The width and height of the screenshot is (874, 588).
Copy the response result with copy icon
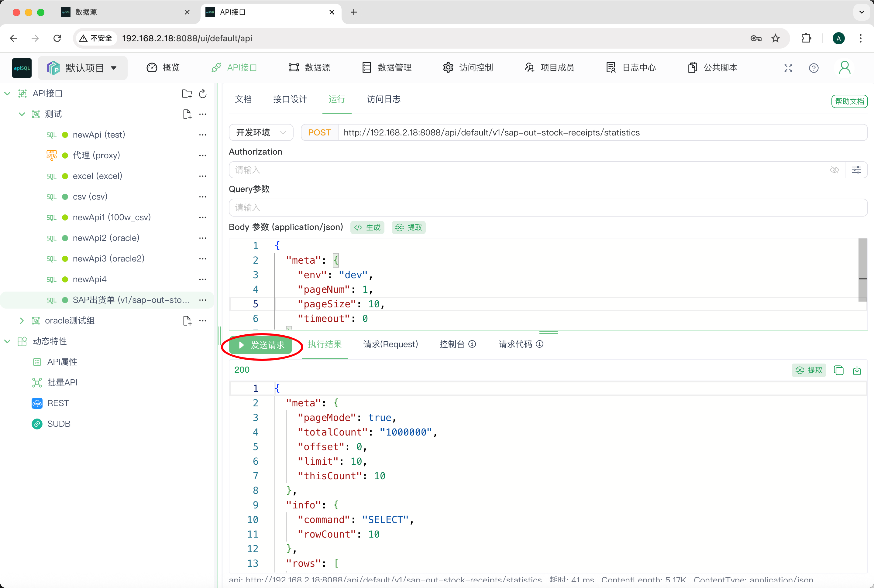(838, 370)
